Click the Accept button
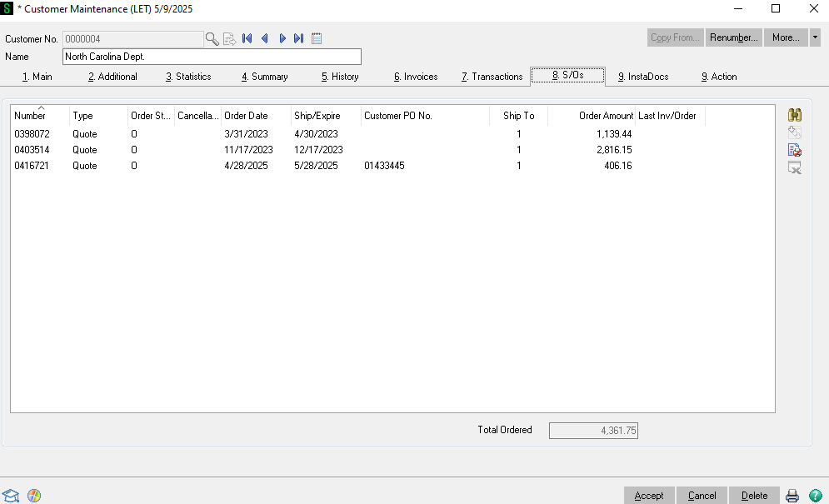This screenshot has width=829, height=504. coord(649,496)
